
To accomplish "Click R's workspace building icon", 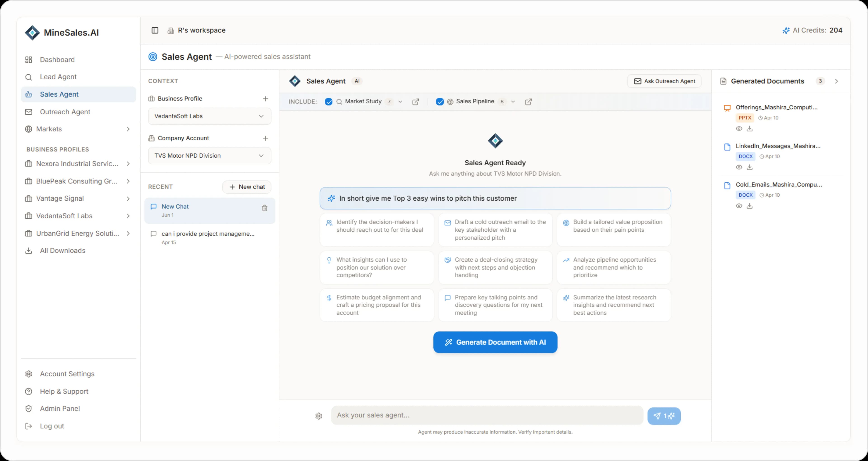I will [x=171, y=31].
